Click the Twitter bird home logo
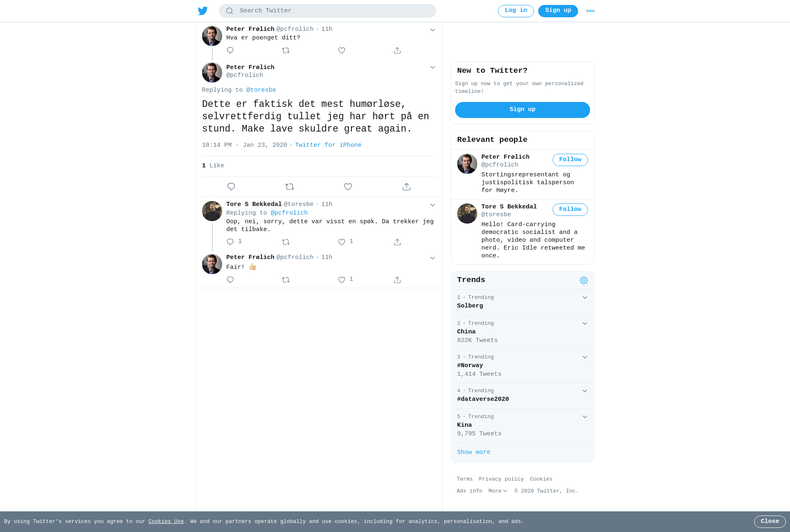 (x=203, y=11)
